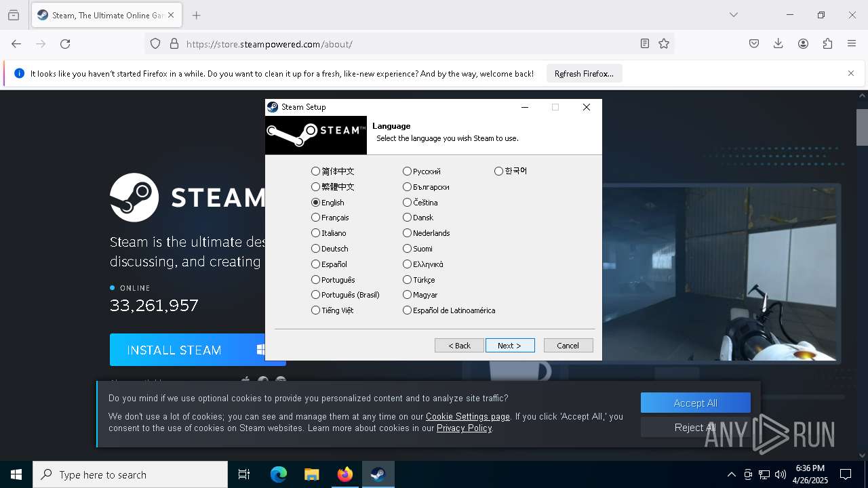Open Task View on taskbar
The width and height of the screenshot is (868, 488).
point(244,474)
